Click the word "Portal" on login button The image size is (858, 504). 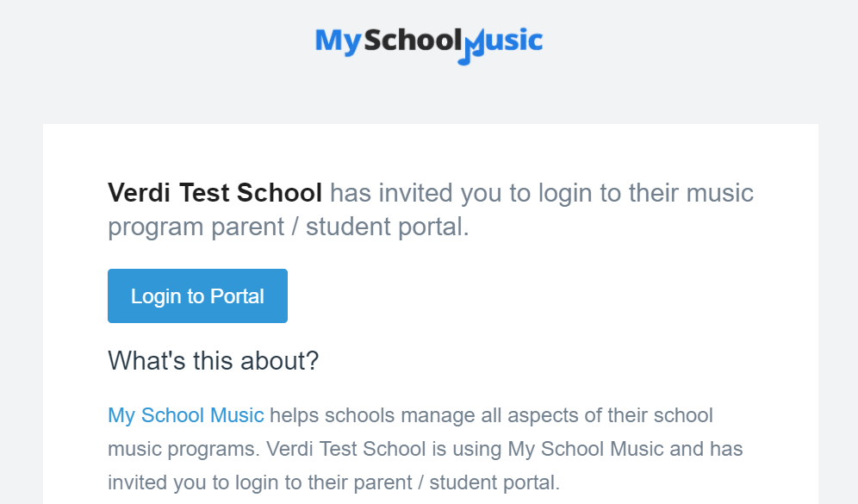pos(238,296)
